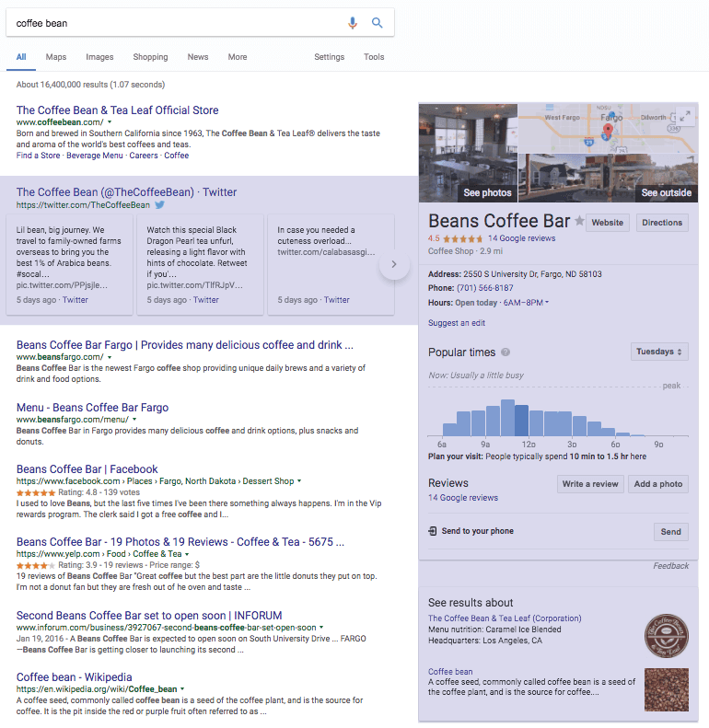
Task: Open the cuteness overload tweet card
Action: [331, 264]
